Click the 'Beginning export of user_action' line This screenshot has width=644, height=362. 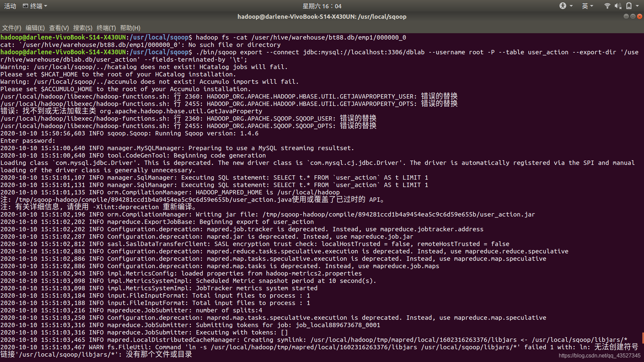157,222
